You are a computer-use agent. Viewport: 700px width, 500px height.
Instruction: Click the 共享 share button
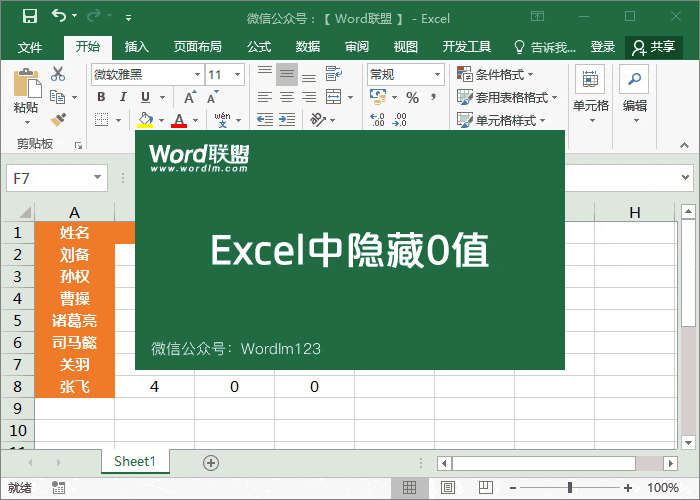click(654, 47)
